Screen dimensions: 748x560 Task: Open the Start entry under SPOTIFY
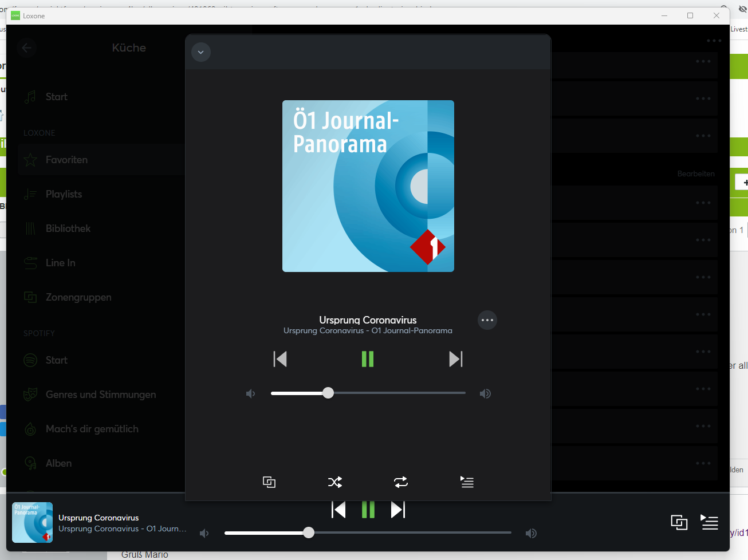click(101, 360)
